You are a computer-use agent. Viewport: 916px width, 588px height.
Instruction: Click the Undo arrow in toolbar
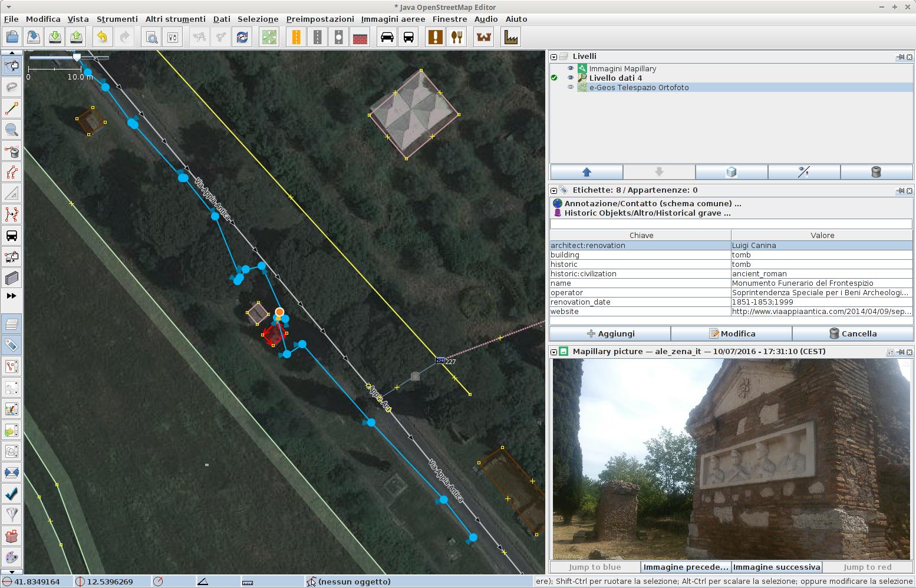tap(102, 37)
